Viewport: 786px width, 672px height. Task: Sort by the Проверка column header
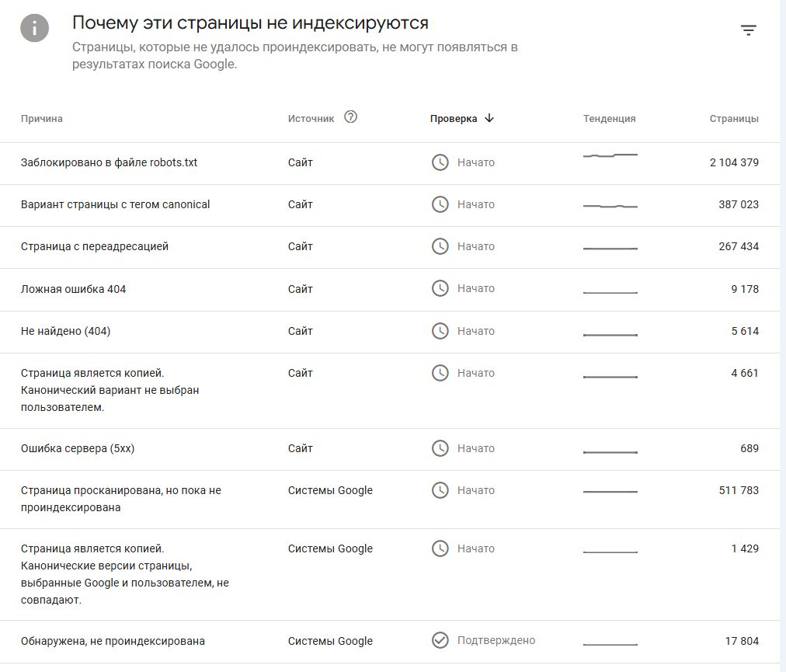tap(453, 119)
